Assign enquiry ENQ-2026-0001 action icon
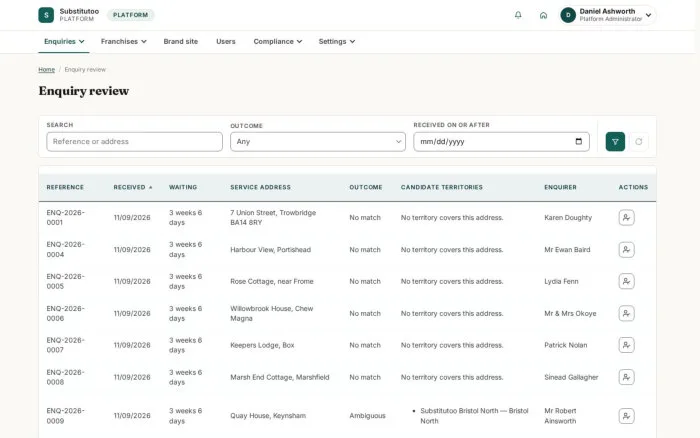The image size is (700, 438). pos(626,217)
